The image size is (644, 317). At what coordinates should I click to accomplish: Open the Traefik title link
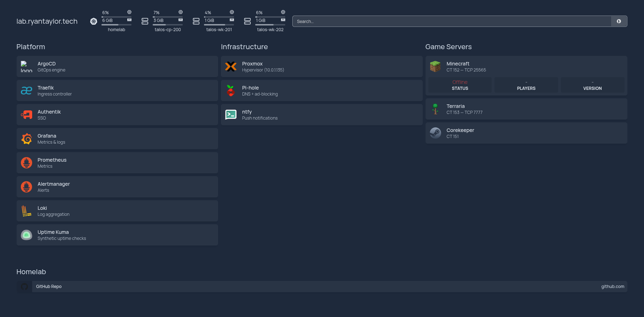point(46,88)
